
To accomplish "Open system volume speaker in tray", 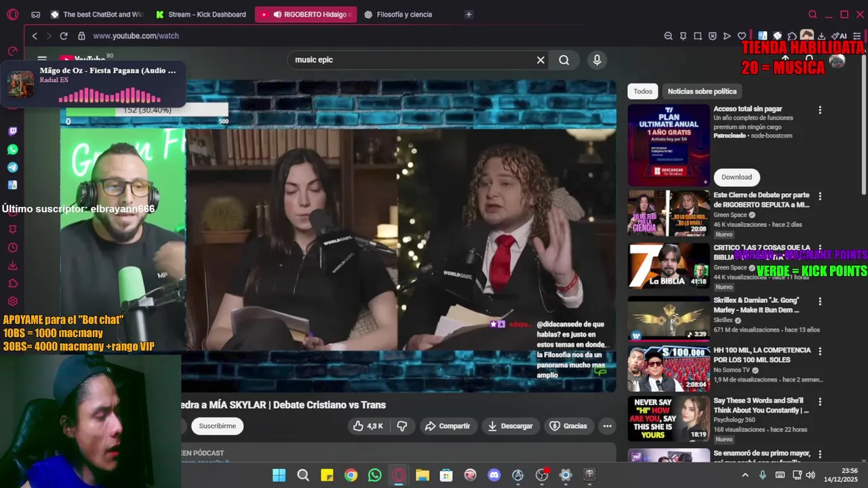I will (x=810, y=475).
